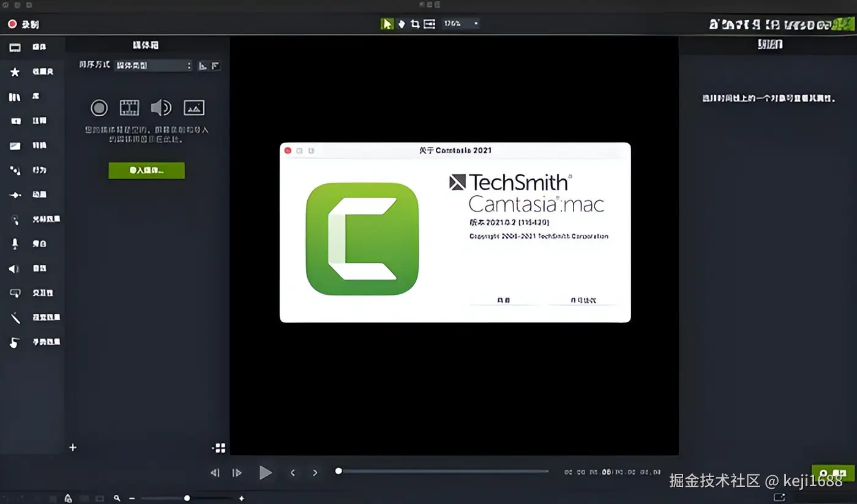
Task: Close the About Camtasia 2021 dialog
Action: 288,150
